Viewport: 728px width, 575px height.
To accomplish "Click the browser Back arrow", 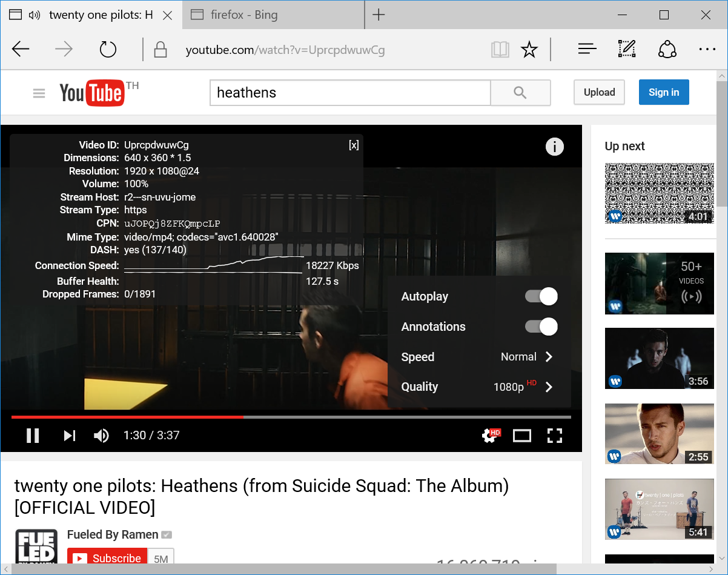I will coord(21,50).
